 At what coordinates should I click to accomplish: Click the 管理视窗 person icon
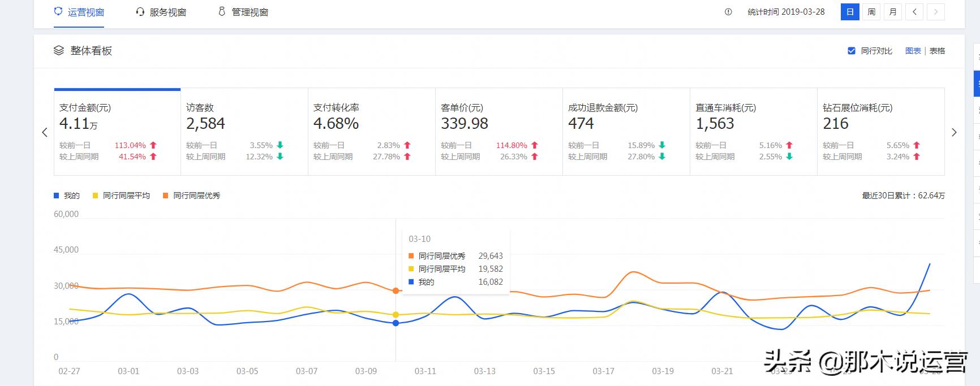pos(222,12)
